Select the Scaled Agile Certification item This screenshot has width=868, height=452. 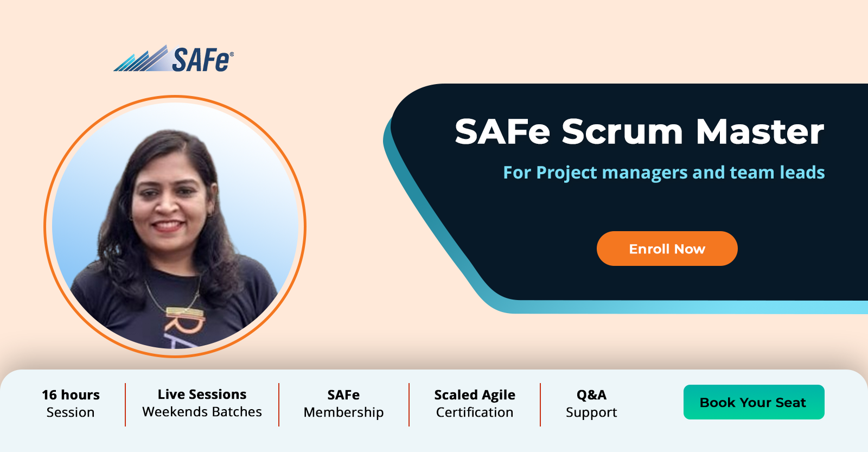(475, 403)
